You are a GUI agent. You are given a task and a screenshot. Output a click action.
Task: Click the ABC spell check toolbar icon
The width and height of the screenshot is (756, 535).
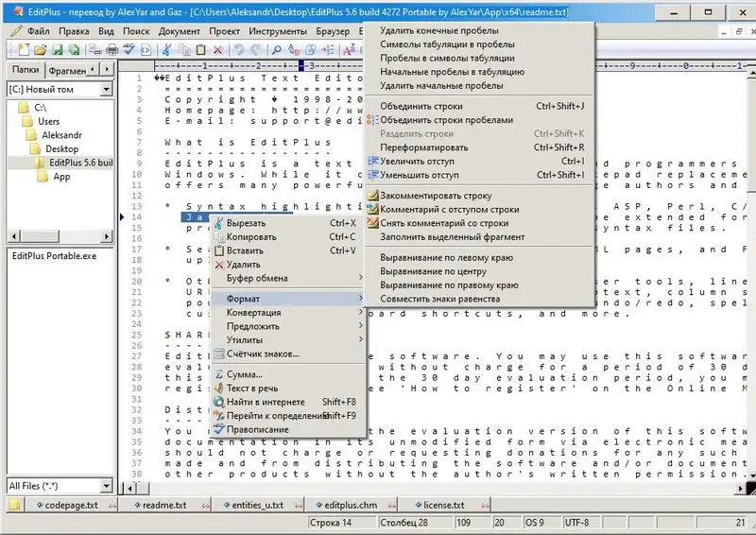click(129, 50)
